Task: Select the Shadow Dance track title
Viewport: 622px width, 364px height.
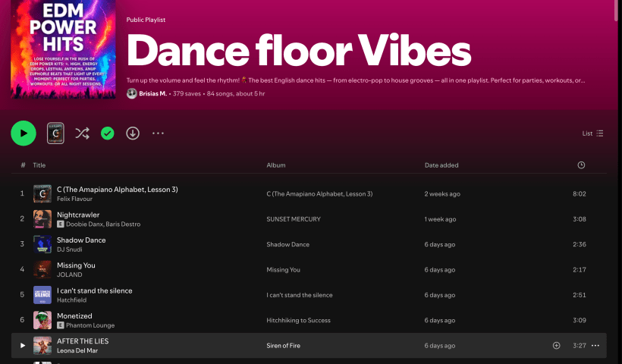Action: click(81, 240)
